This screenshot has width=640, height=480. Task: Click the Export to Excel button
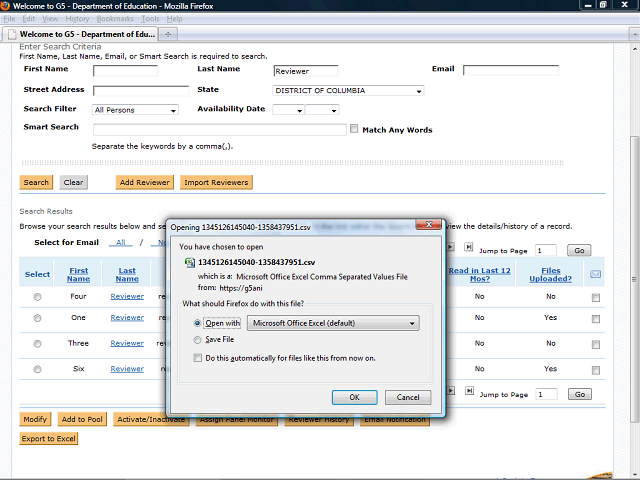(x=47, y=438)
